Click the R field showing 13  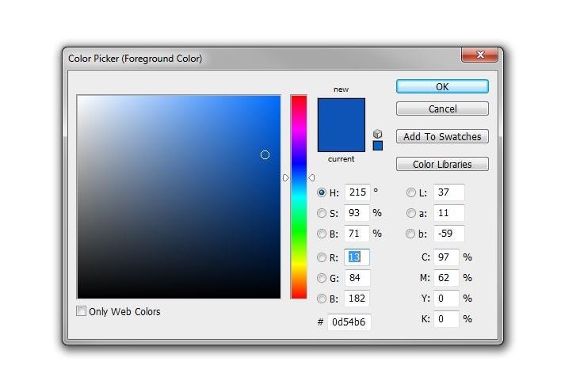(x=357, y=257)
